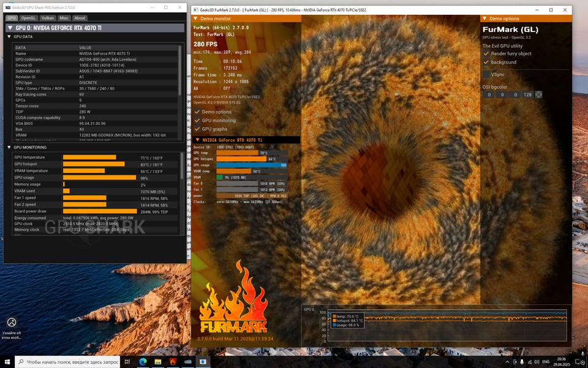Click the FurMark flame icon in taskbar
Image resolution: width=588 pixels, height=368 pixels.
pos(173,362)
